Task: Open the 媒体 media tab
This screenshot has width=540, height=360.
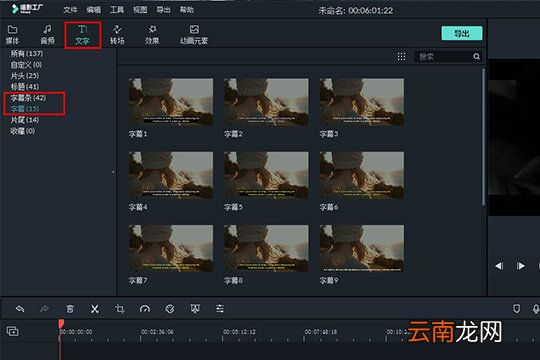Action: click(x=12, y=34)
